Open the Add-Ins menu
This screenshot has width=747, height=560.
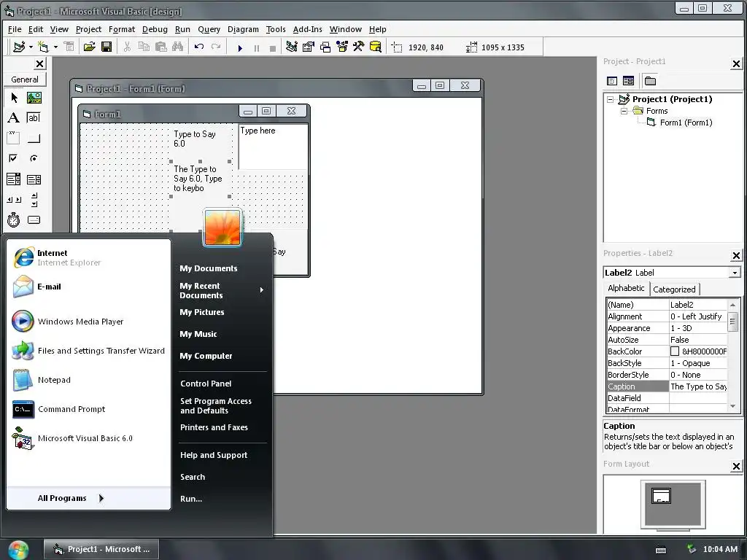point(307,29)
